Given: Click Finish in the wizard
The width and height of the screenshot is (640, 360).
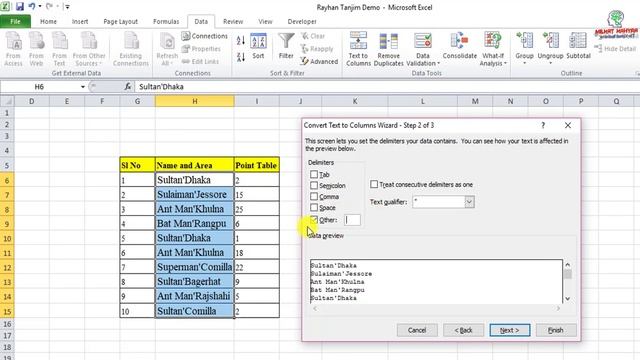Looking at the screenshot, I should pyautogui.click(x=556, y=330).
